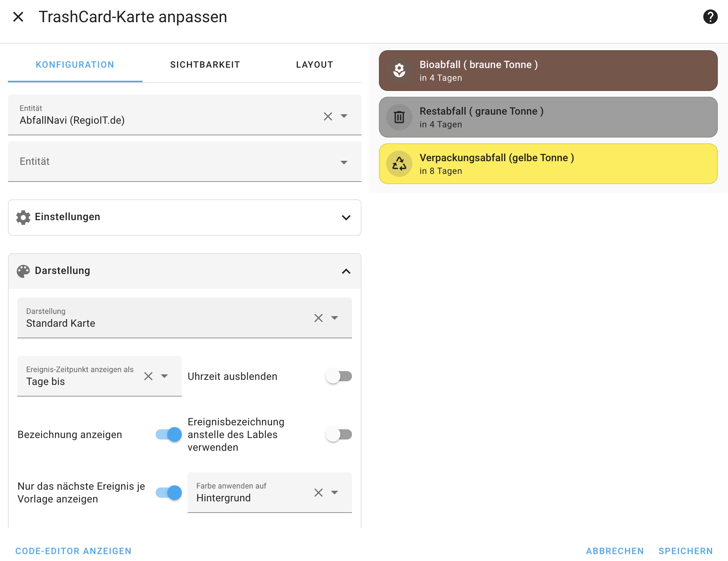Collapse the Darstellung section
Image resolution: width=728 pixels, height=561 pixels.
[x=346, y=271]
